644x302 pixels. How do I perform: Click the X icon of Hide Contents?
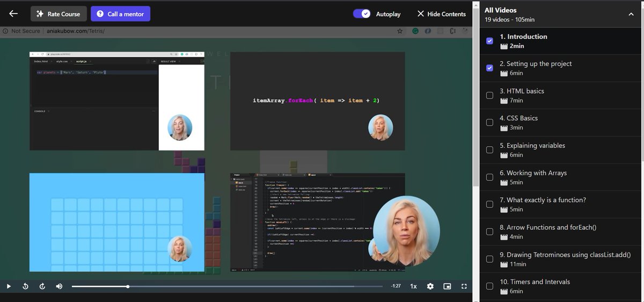pos(421,14)
